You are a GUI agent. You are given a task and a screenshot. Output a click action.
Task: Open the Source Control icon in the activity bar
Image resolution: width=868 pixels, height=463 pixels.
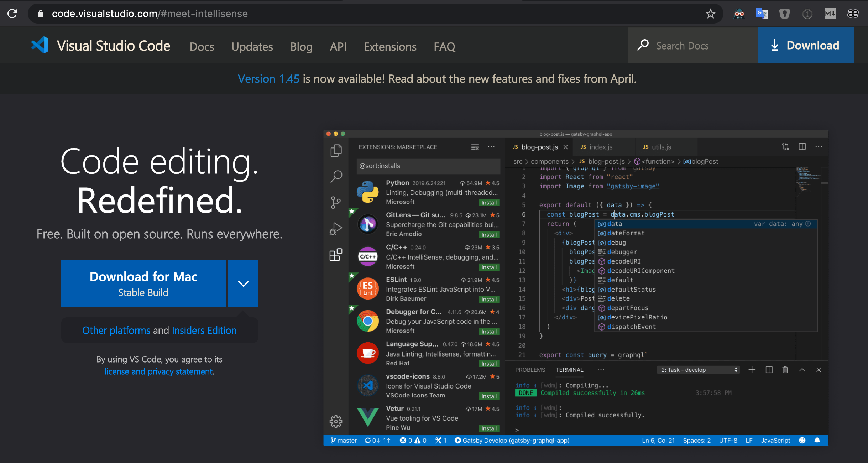pos(336,202)
